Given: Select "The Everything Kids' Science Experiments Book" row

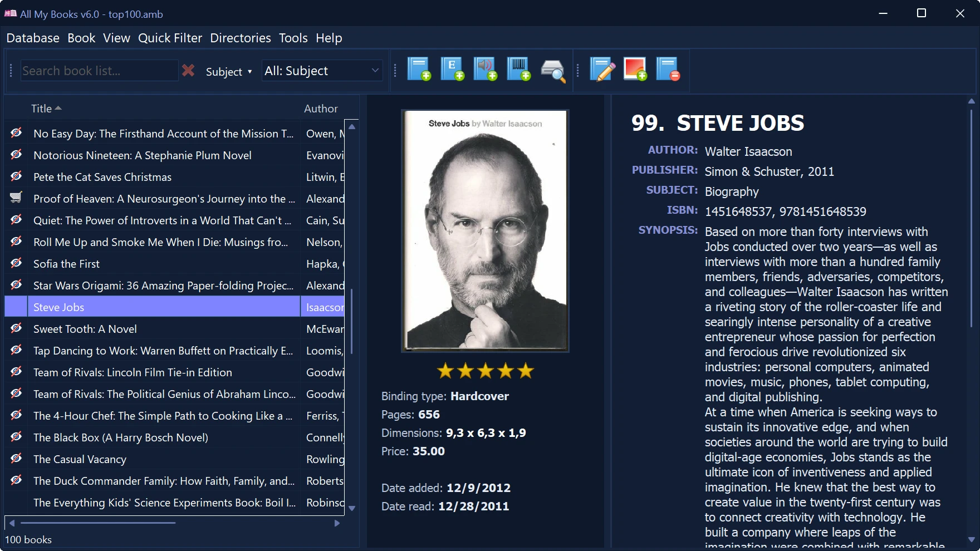Looking at the screenshot, I should 164,503.
